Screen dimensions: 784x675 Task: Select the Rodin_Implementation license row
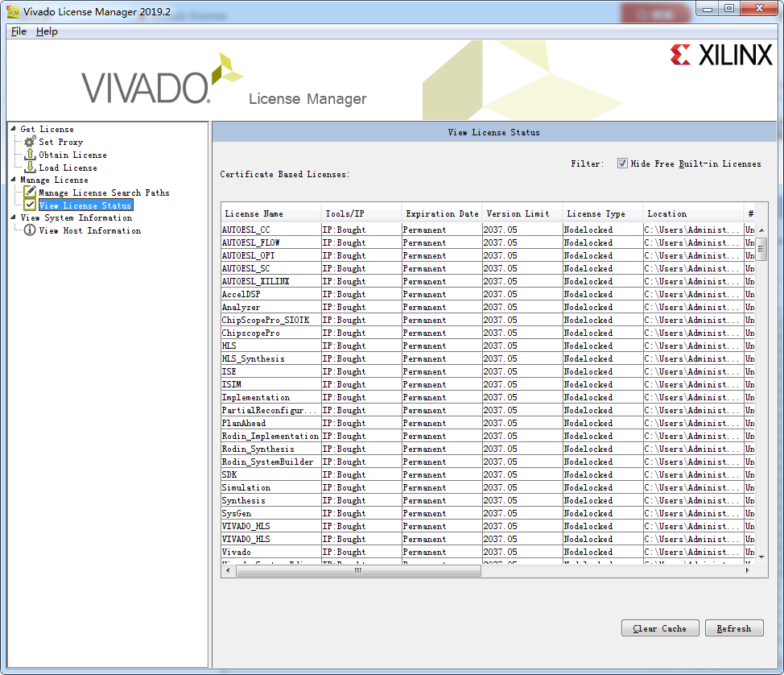click(x=488, y=437)
